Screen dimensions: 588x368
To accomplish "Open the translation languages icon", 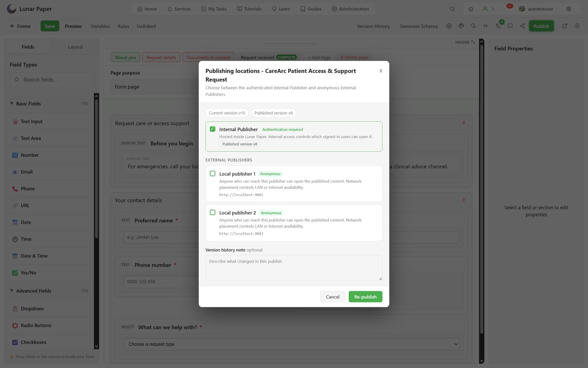I will click(x=498, y=26).
